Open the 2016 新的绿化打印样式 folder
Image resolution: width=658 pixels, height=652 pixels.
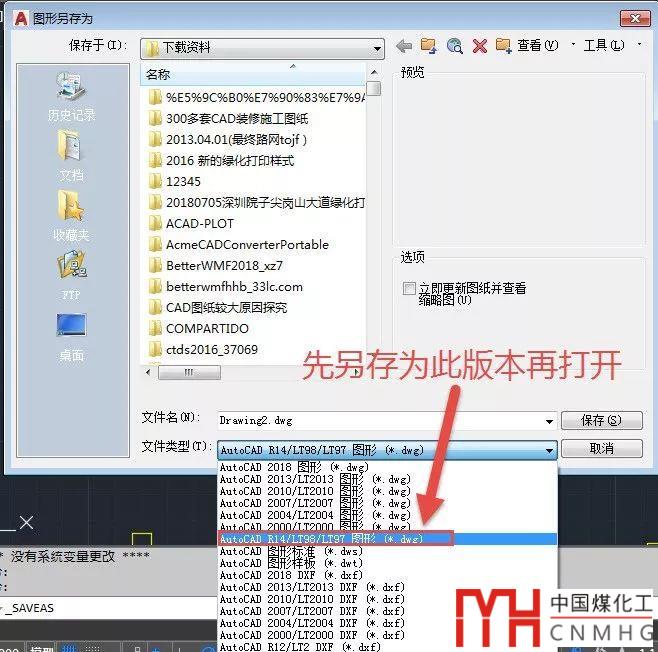pos(222,161)
